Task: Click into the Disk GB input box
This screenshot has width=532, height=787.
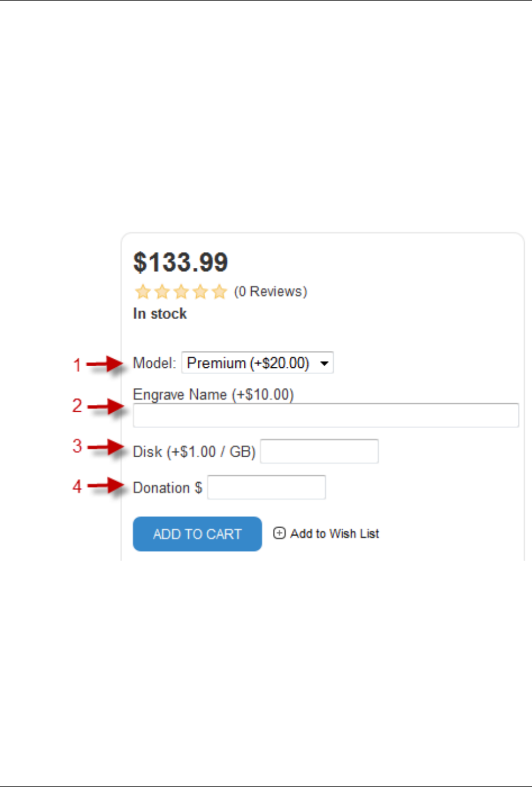Action: click(x=319, y=452)
